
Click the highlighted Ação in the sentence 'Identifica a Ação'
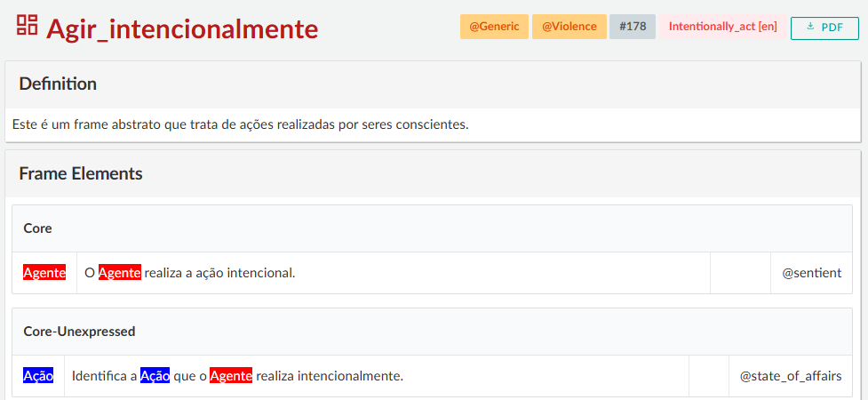(155, 376)
